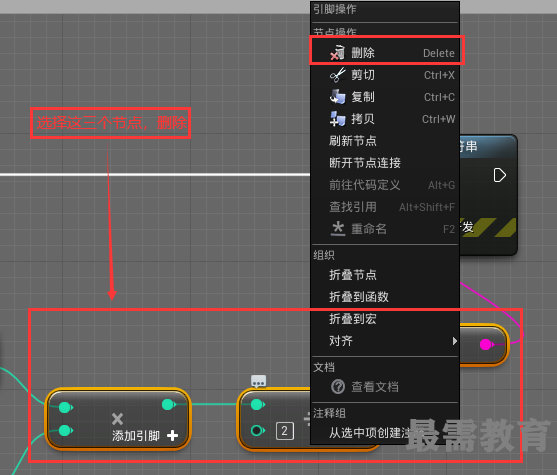Select 复制 (Copy) in the context menu
The image size is (557, 475).
(x=385, y=97)
